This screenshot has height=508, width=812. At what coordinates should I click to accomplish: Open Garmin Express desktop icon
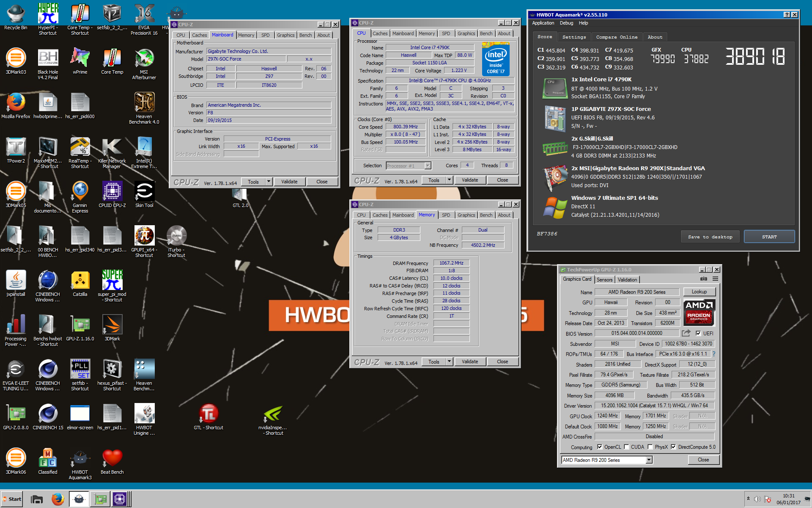click(x=80, y=197)
